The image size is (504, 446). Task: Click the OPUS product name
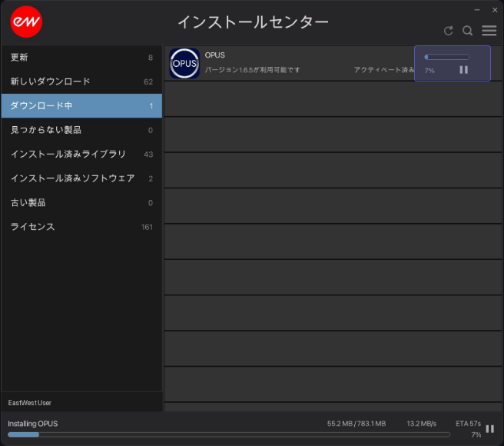tap(214, 55)
